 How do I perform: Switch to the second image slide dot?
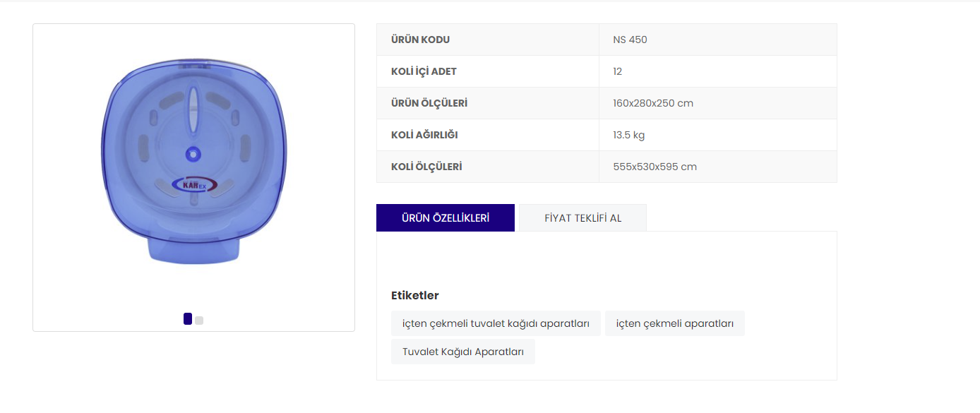tap(199, 321)
